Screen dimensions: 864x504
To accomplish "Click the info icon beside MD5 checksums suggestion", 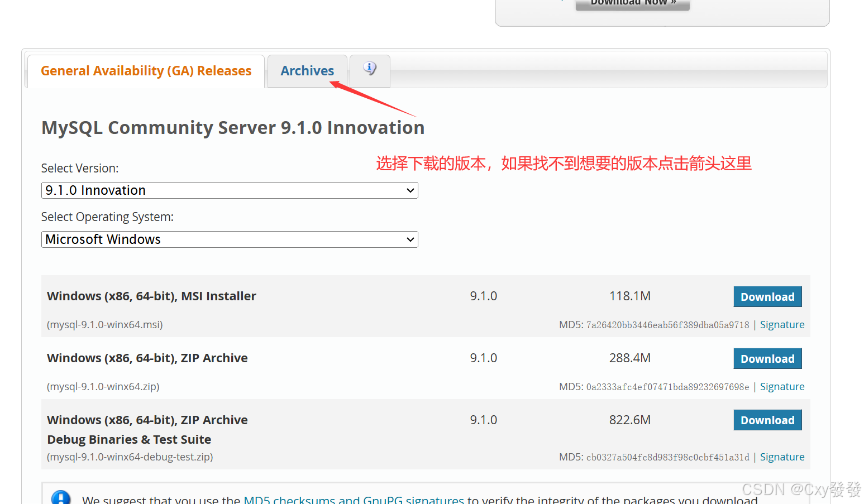I will [x=61, y=497].
